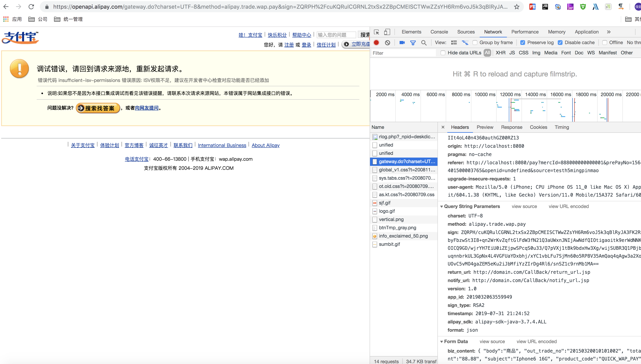Image resolution: width=641 pixels, height=364 pixels.
Task: Open the About Alipay link
Action: coord(265,145)
